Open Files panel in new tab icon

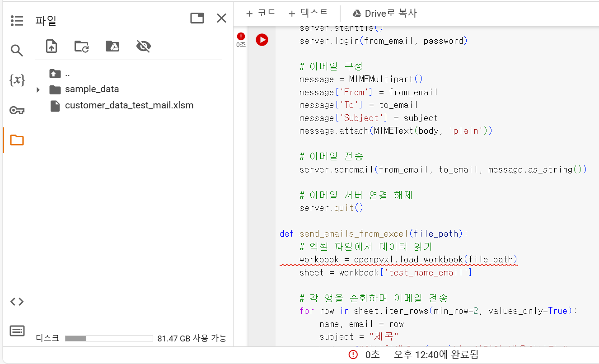click(197, 18)
